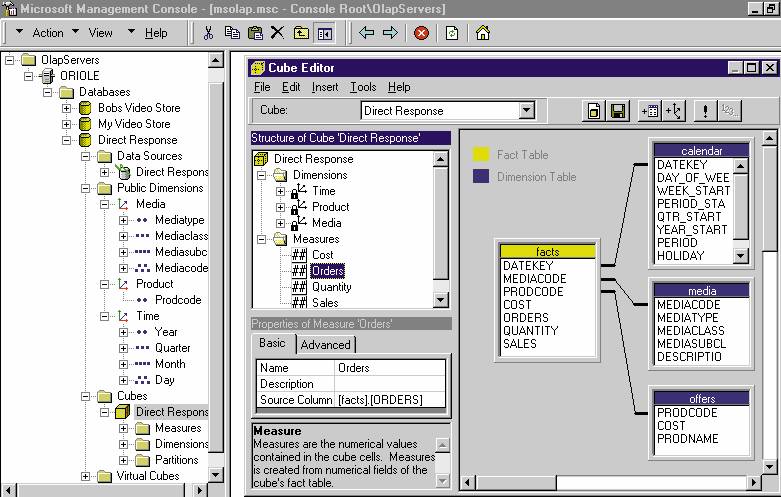Viewport: 781px width, 497px height.
Task: Click the Refresh toolbar icon
Action: point(452,33)
